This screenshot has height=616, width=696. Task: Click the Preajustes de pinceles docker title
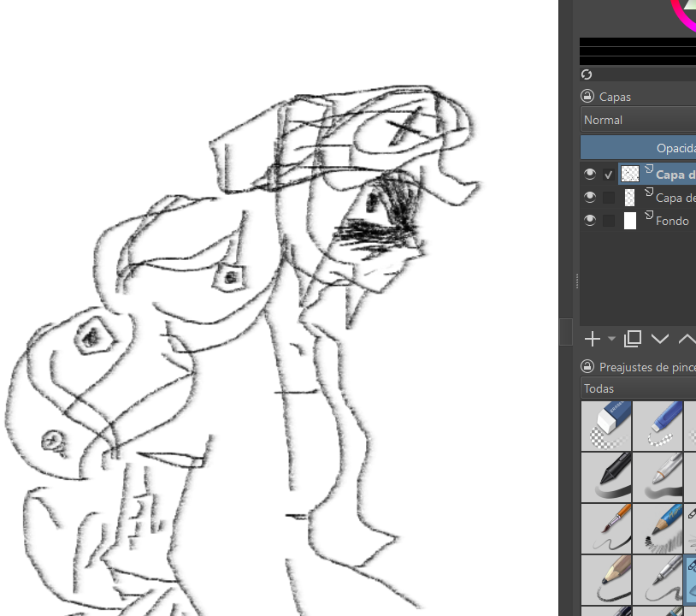(647, 367)
